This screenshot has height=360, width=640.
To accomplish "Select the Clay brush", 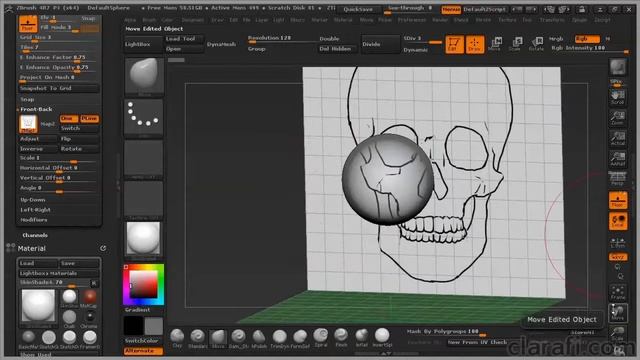I will [177, 338].
